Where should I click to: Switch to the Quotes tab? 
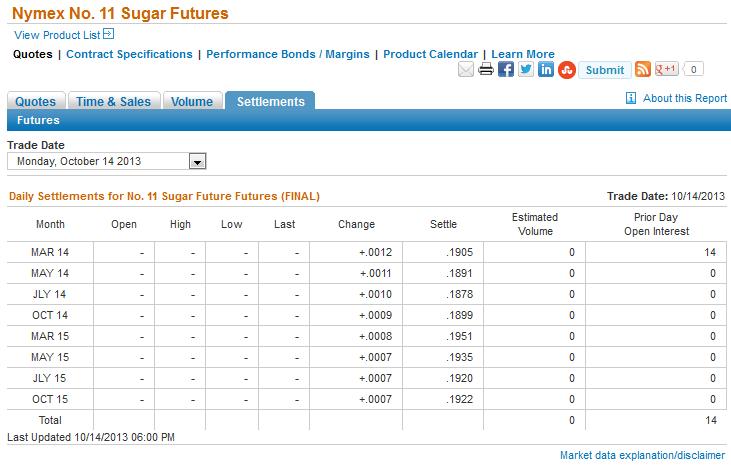(x=35, y=101)
